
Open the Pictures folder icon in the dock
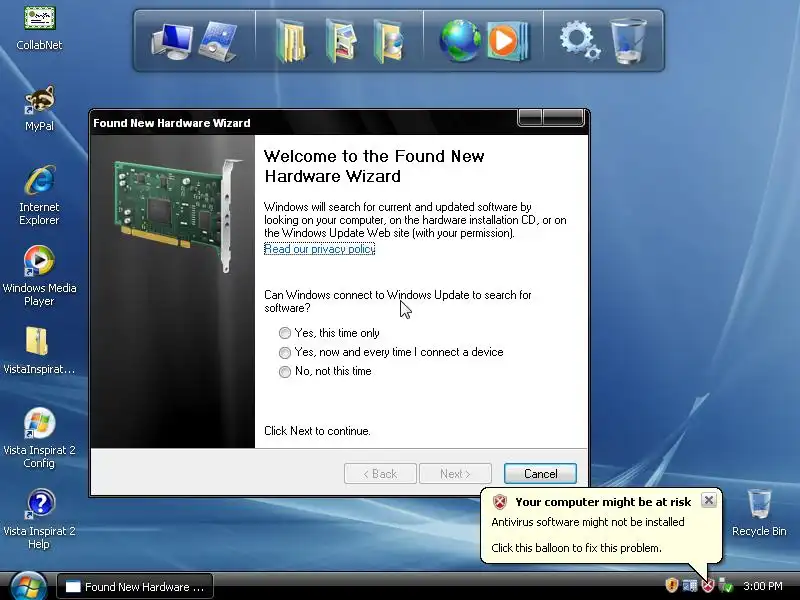341,41
